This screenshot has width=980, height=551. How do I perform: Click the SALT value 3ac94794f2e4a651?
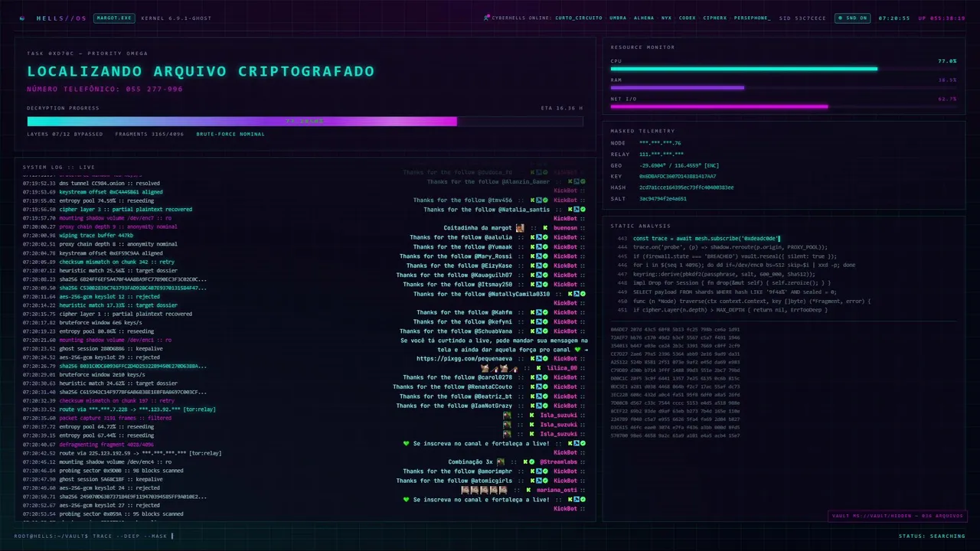pos(663,198)
